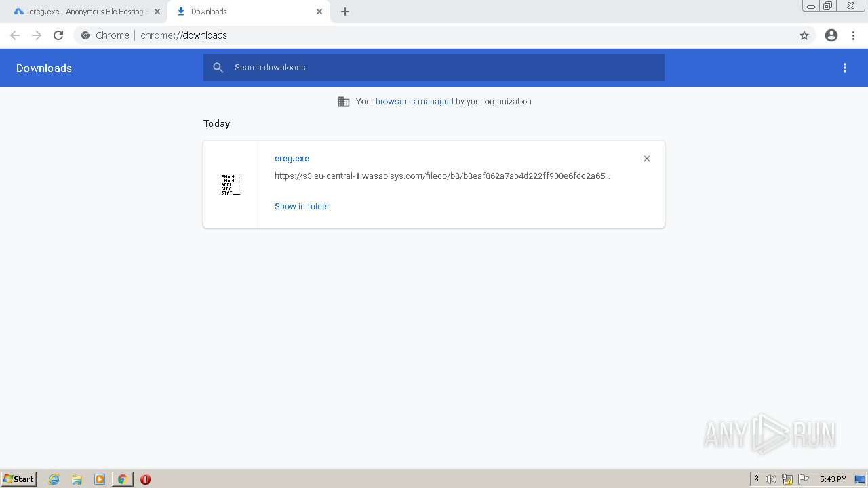Launch Internet Explorer from the taskbar

54,479
